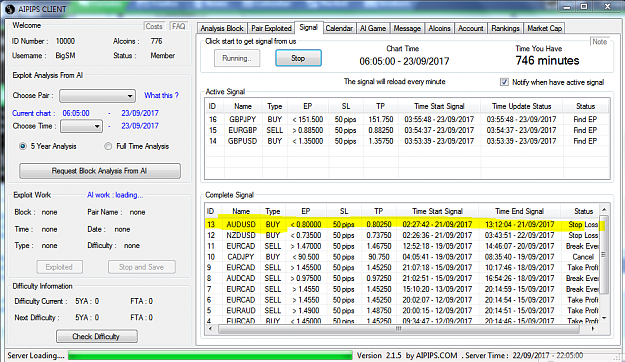Select the EURGBP active signal row
625x362 pixels.
coord(407,130)
